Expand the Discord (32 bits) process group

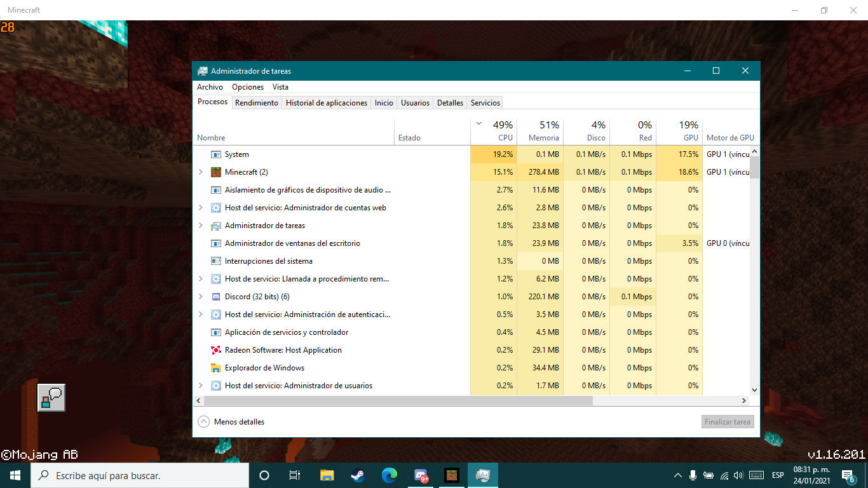point(201,297)
